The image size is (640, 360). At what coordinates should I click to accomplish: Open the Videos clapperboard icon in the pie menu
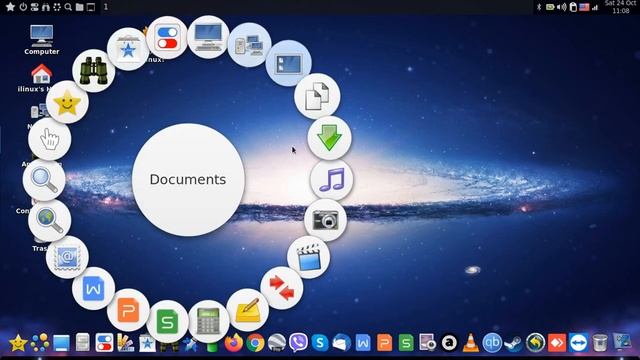click(309, 257)
